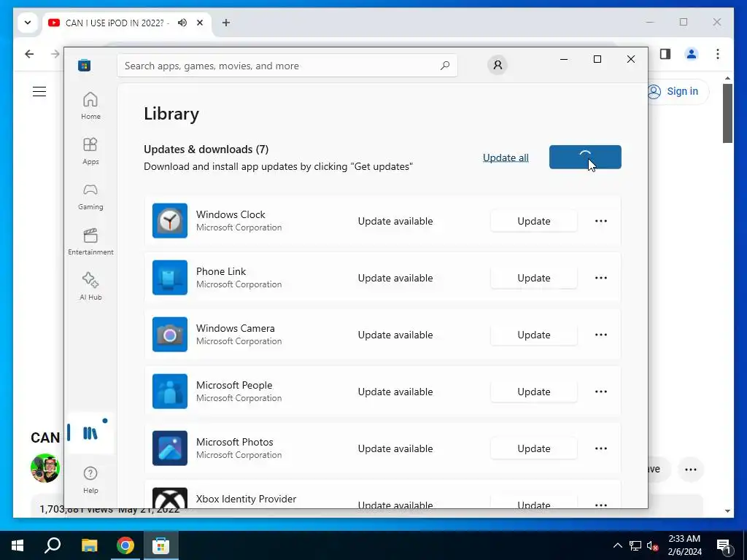
Task: Click the loading Get updates button
Action: point(585,157)
